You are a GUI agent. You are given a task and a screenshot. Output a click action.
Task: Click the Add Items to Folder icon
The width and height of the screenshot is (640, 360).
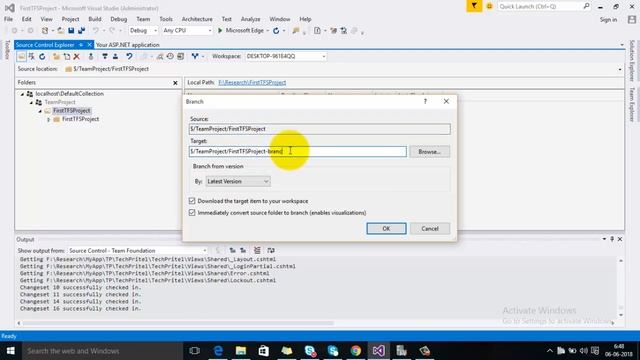click(67, 56)
